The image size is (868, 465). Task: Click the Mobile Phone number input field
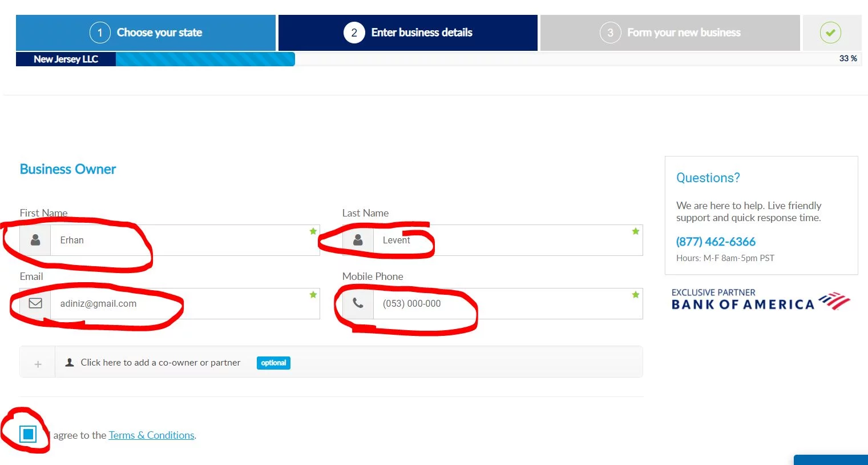(505, 304)
